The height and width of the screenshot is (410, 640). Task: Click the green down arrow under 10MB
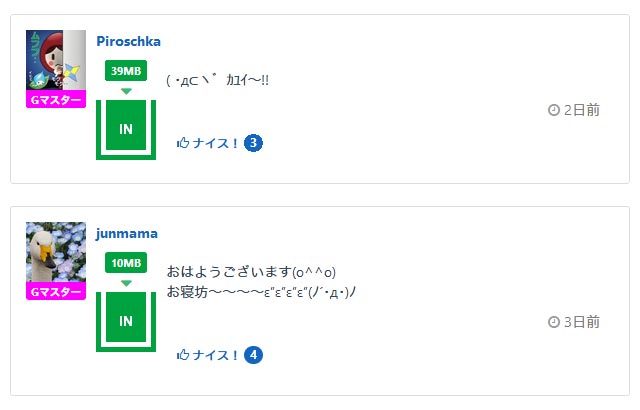[126, 283]
